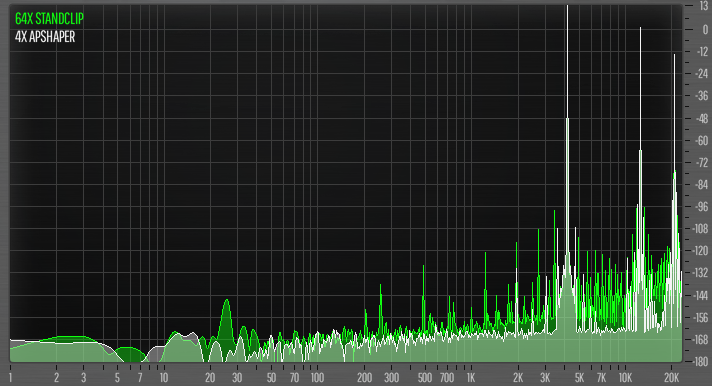712x386 pixels.
Task: Click the 0 dB level label
Action: coord(705,30)
